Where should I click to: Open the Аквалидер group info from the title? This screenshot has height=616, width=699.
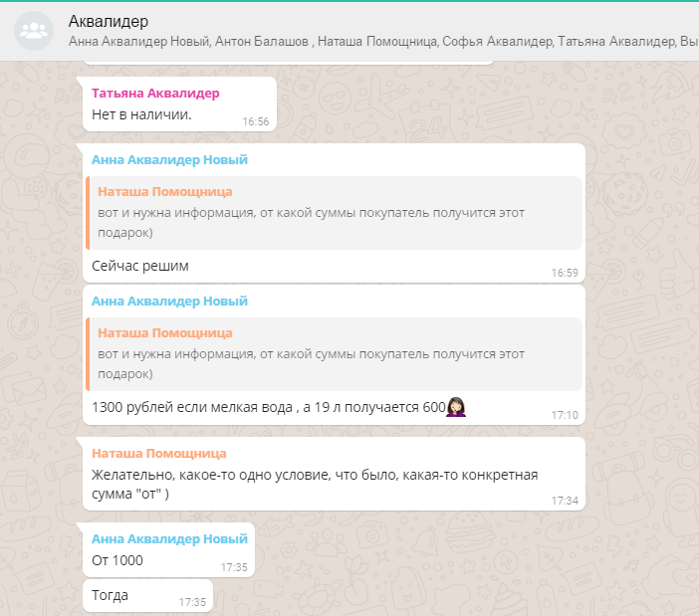[x=109, y=21]
